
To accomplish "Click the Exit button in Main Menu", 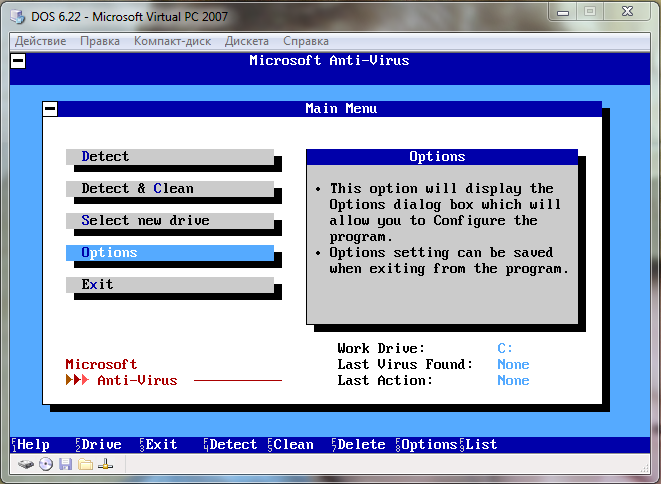I will (170, 285).
